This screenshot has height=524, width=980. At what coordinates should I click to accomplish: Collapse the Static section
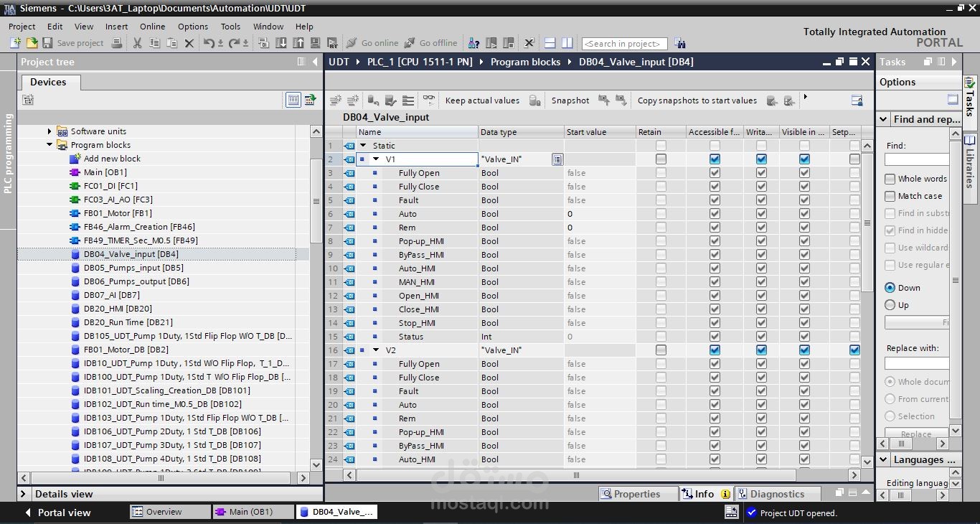point(363,146)
